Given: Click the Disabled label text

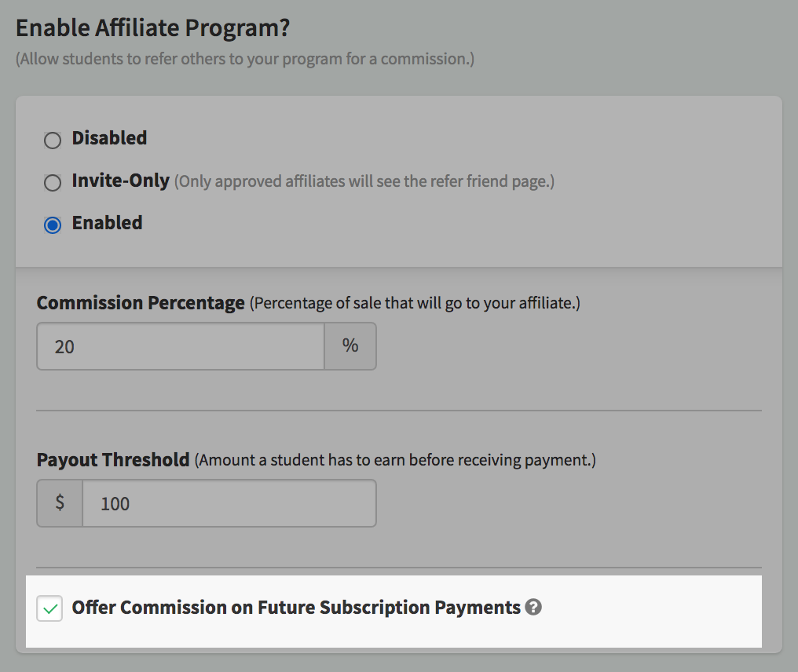Looking at the screenshot, I should [x=109, y=138].
